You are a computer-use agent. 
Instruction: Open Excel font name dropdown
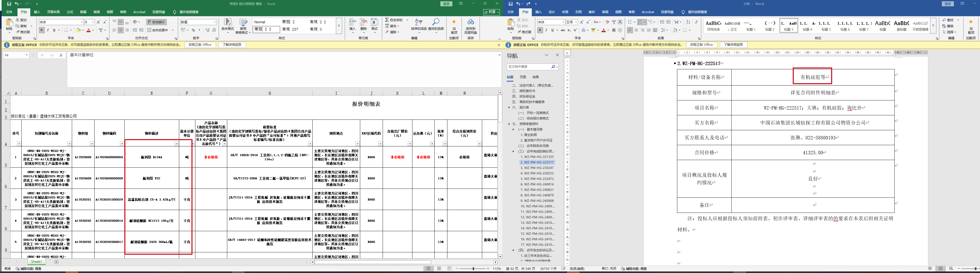pos(81,22)
